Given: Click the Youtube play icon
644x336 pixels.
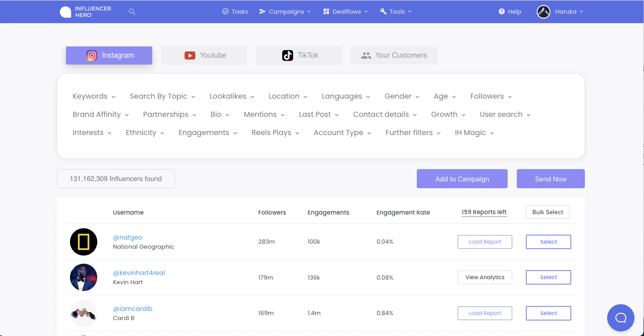Looking at the screenshot, I should [x=190, y=55].
